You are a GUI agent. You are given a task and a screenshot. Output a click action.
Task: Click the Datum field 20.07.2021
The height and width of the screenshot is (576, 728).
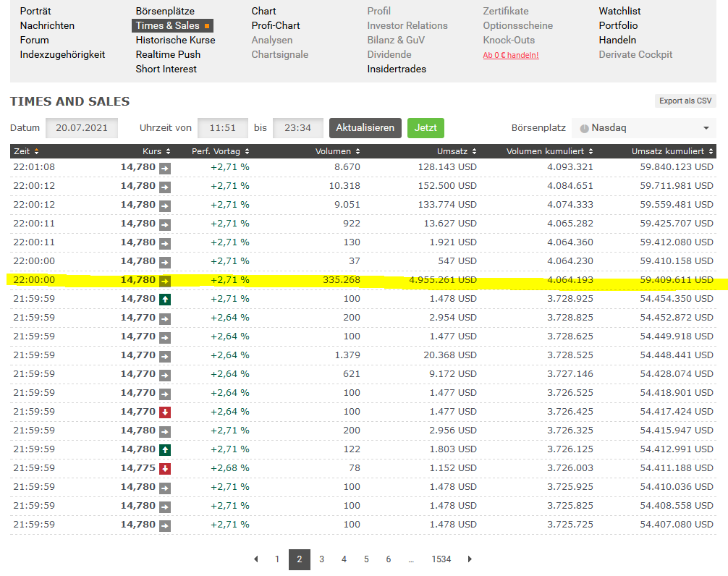82,128
